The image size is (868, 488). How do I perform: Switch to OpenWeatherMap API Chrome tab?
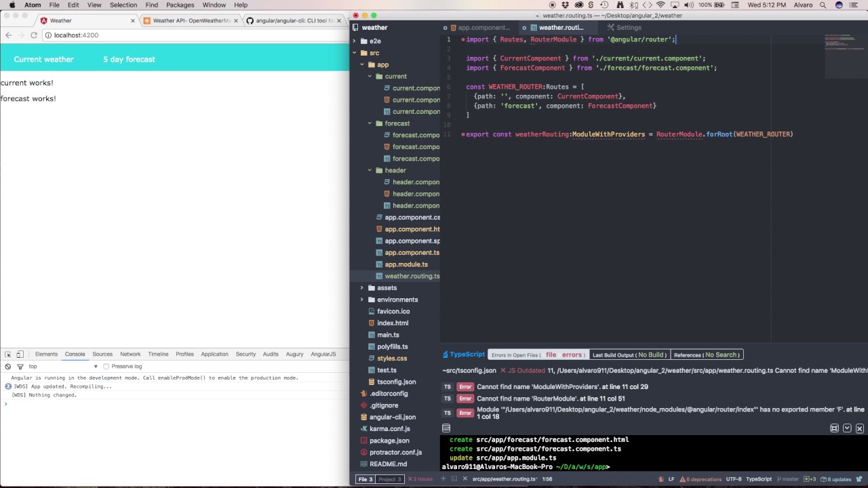(x=190, y=21)
